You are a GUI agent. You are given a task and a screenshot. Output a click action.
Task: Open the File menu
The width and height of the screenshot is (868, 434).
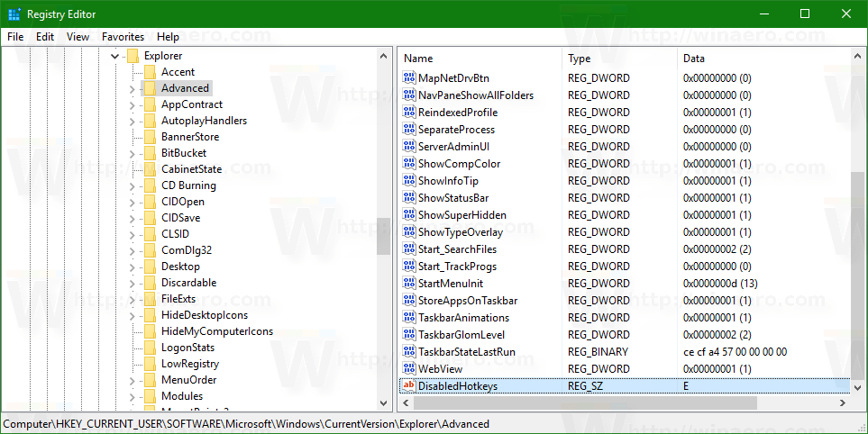[15, 37]
